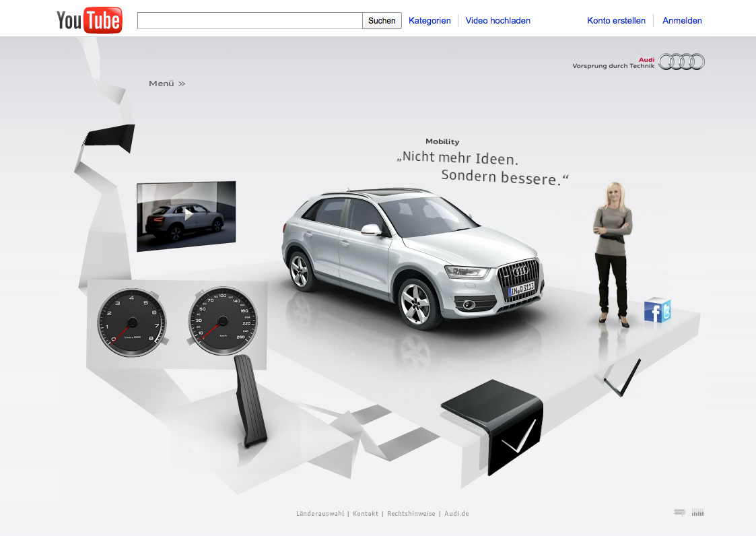Click the large black checkmark cube

[493, 426]
